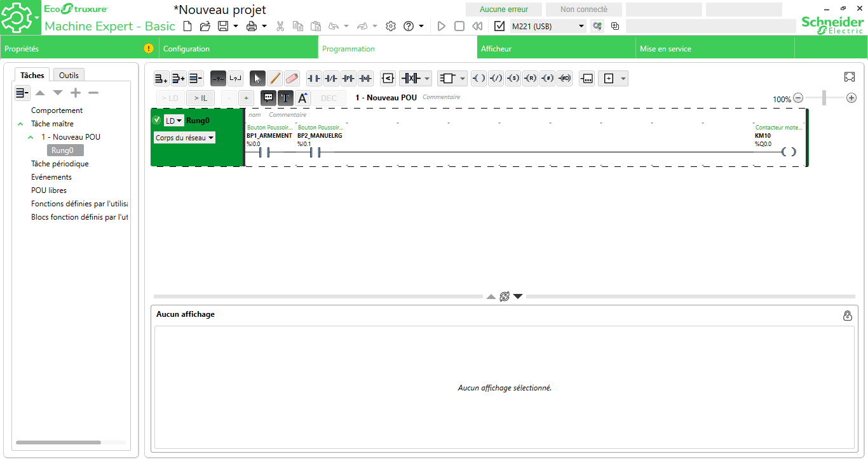Screen dimensions: 868x459
Task: Click the > IL conversion button
Action: coord(200,98)
